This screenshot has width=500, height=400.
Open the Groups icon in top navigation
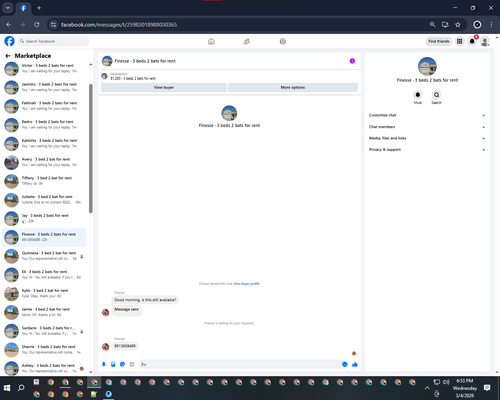tap(283, 41)
